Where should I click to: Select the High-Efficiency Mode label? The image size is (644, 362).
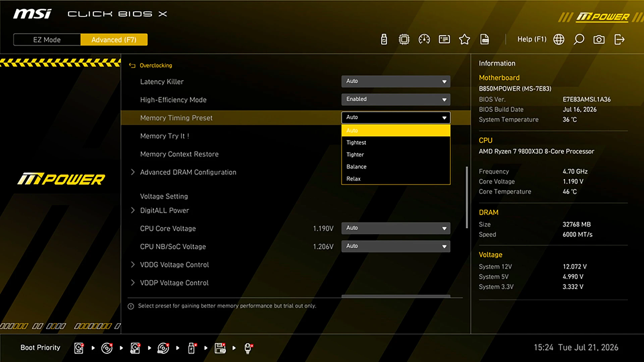coord(173,100)
